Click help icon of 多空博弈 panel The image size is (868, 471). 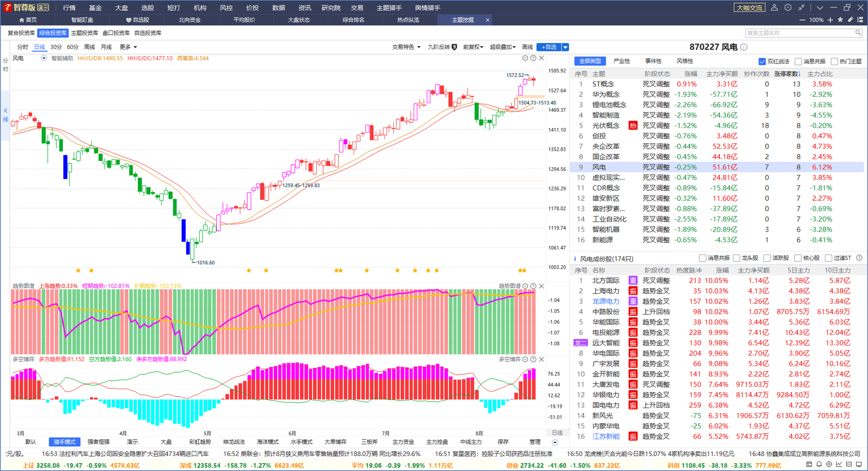click(x=533, y=359)
